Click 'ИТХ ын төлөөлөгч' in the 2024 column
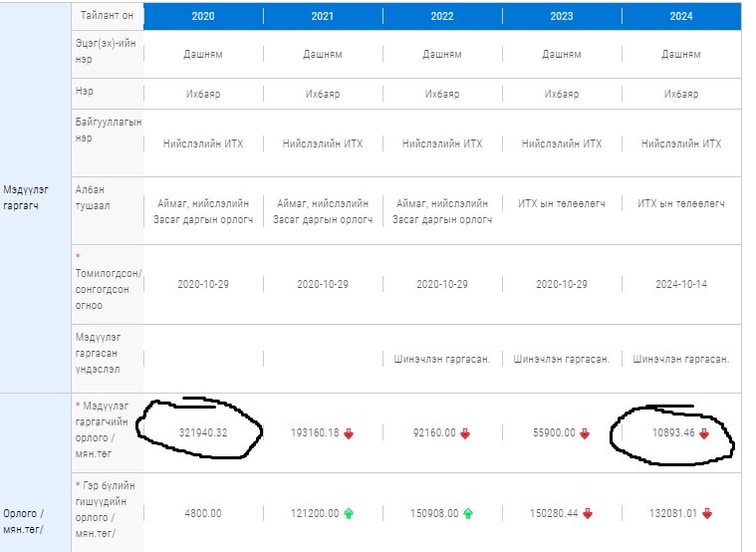 pos(681,203)
